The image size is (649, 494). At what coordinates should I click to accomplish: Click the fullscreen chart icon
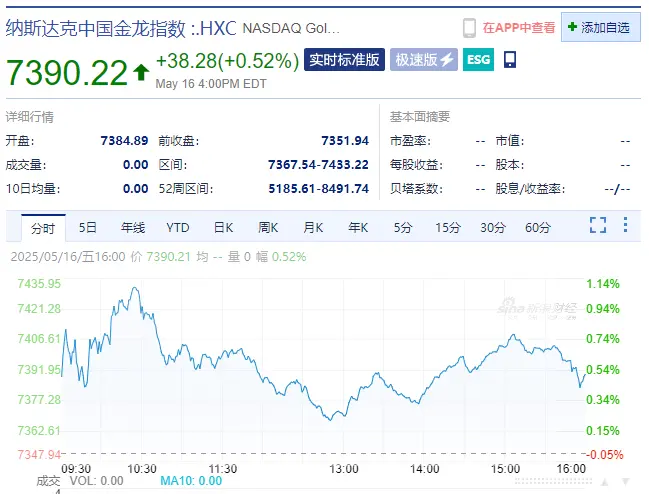point(598,226)
